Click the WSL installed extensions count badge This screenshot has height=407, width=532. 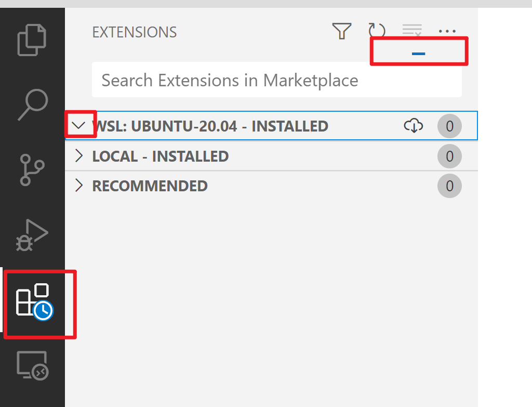coord(449,126)
